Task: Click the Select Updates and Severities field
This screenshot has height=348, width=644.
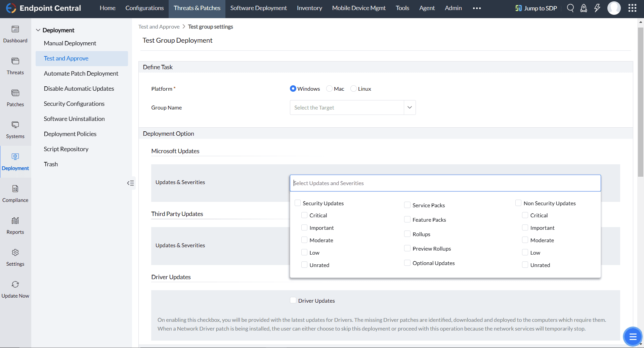Action: pyautogui.click(x=445, y=183)
